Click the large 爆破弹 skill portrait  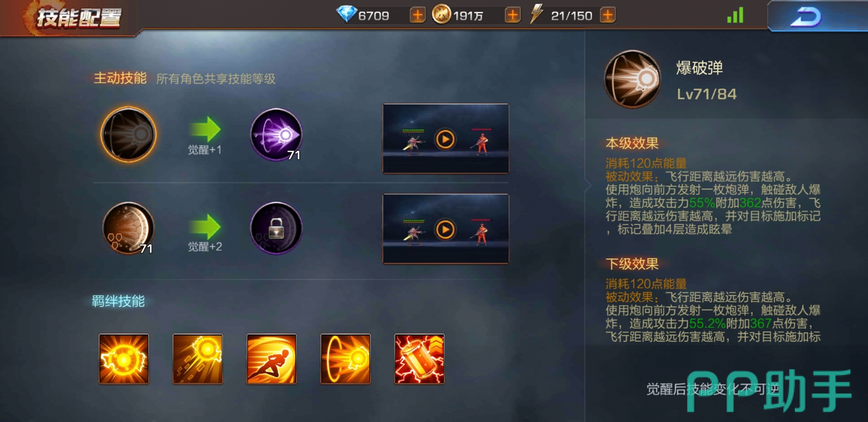tap(633, 79)
